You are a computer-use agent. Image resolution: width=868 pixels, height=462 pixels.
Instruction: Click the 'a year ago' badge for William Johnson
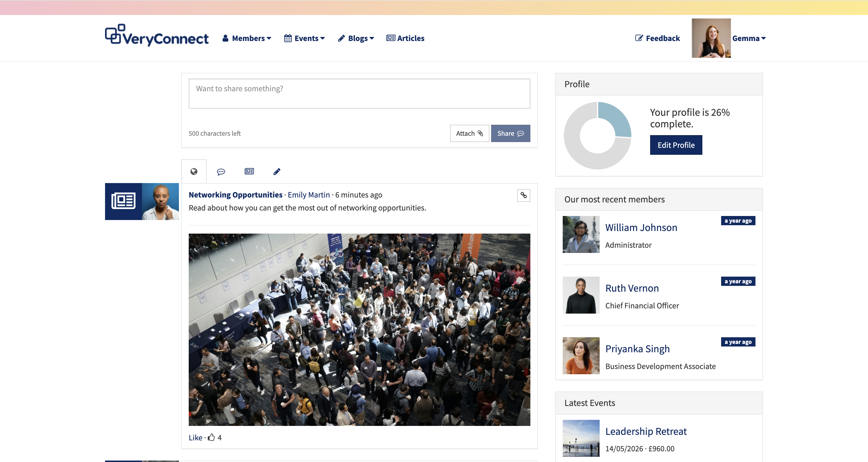738,221
